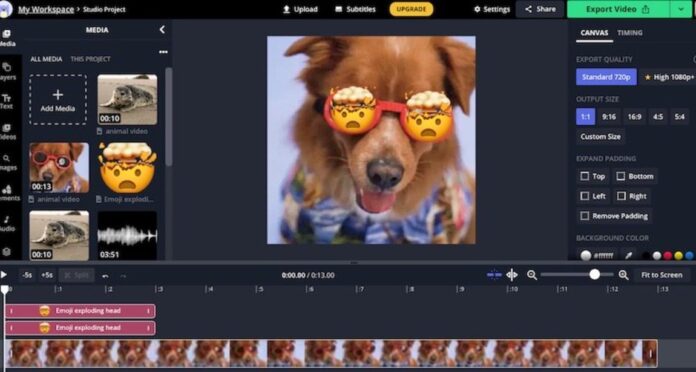The height and width of the screenshot is (372, 696).
Task: Switch to the This Project media tab
Action: [x=91, y=59]
